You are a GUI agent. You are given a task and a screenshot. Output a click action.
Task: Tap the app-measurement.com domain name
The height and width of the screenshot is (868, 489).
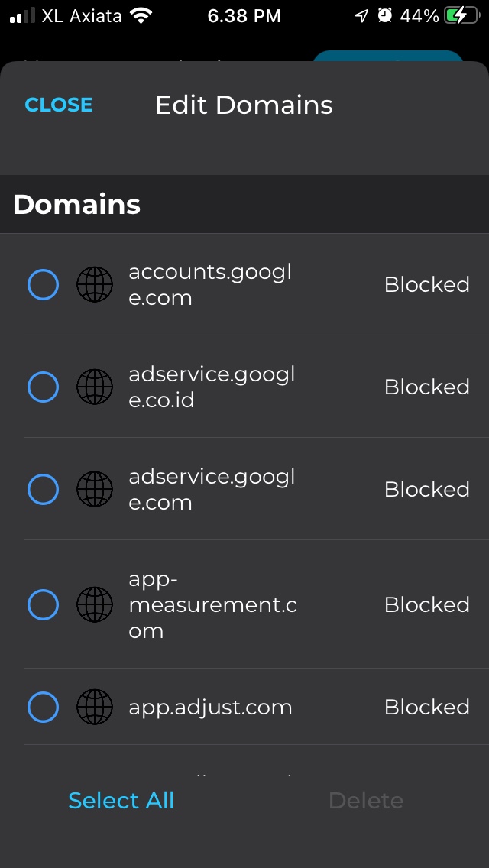(x=212, y=605)
